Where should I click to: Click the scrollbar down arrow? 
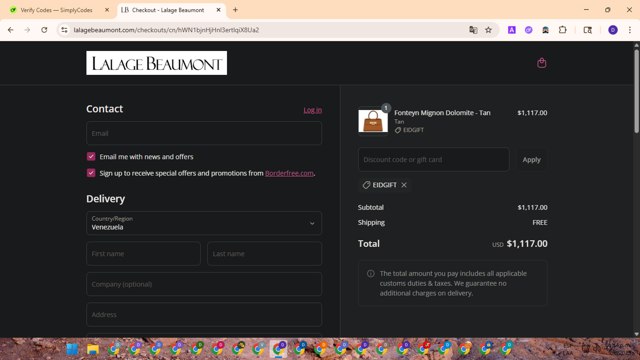[636, 334]
